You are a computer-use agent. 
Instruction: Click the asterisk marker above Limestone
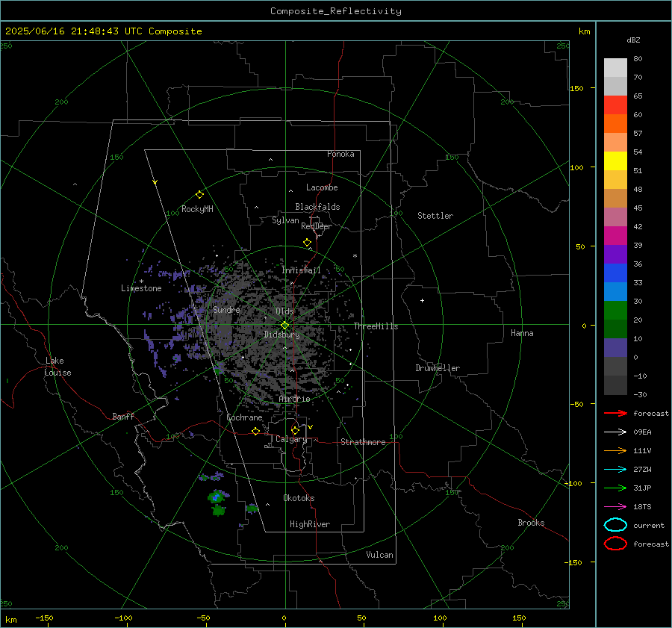click(141, 282)
